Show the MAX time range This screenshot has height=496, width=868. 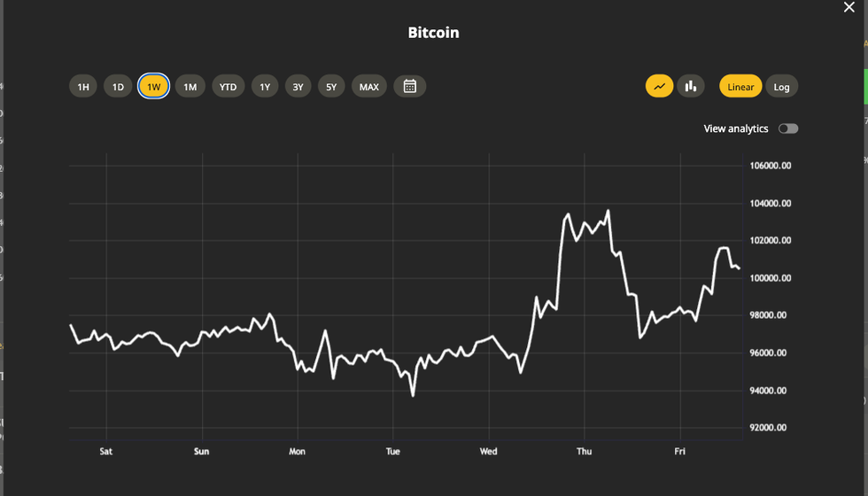point(369,87)
